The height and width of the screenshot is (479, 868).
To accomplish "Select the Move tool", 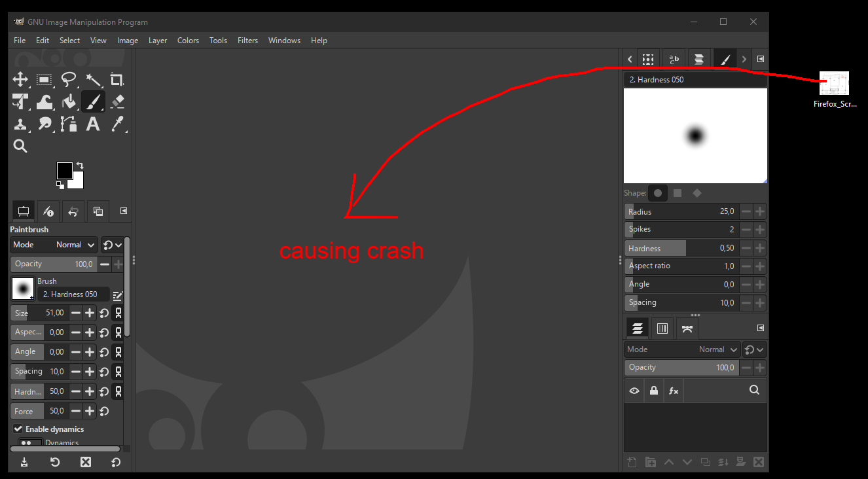I will pos(20,80).
